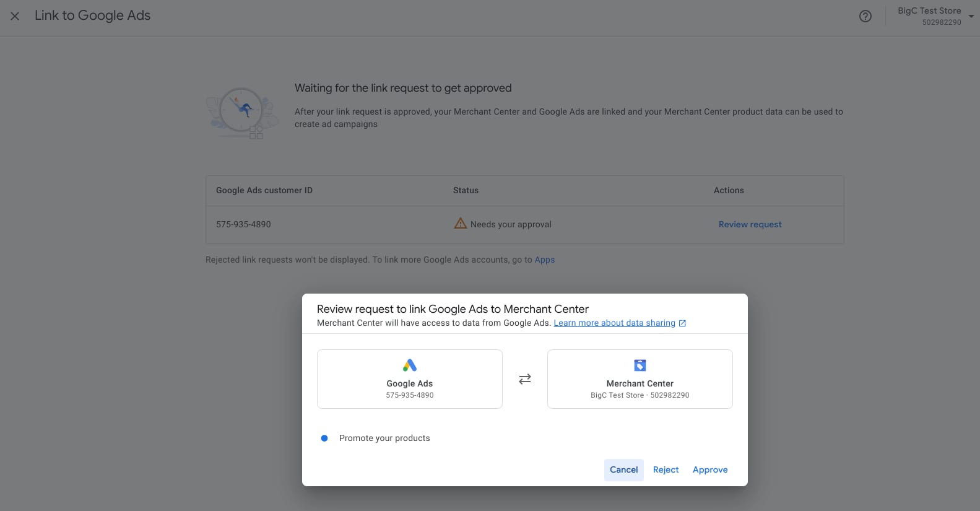
Task: Click the two-way swap arrows icon
Action: pos(524,379)
